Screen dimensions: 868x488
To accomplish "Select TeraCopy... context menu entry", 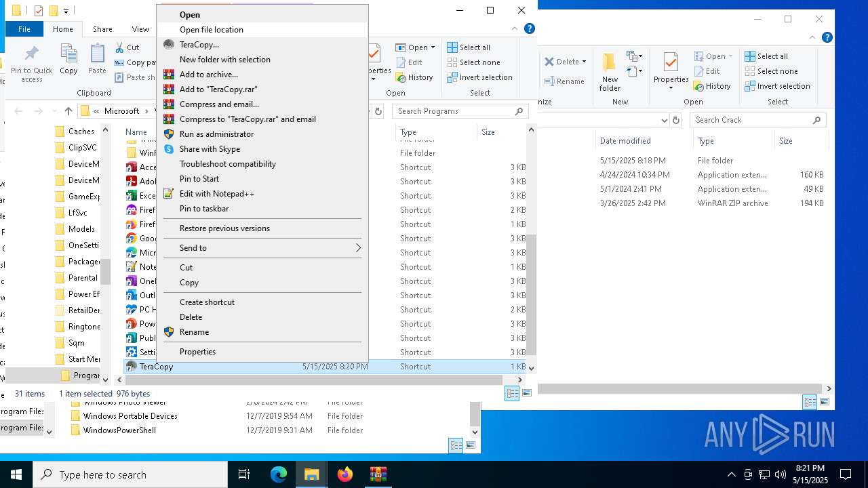I will coord(199,44).
